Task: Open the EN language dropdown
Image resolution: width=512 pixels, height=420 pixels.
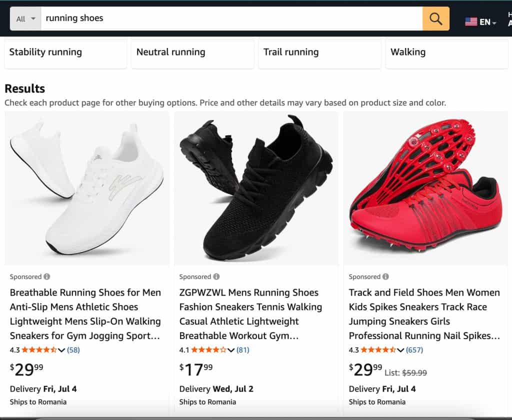Action: [x=486, y=21]
